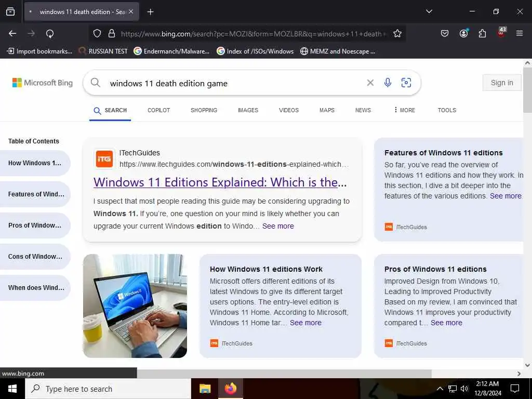This screenshot has width=532, height=399.
Task: Open the TOOLS option
Action: [x=447, y=110]
